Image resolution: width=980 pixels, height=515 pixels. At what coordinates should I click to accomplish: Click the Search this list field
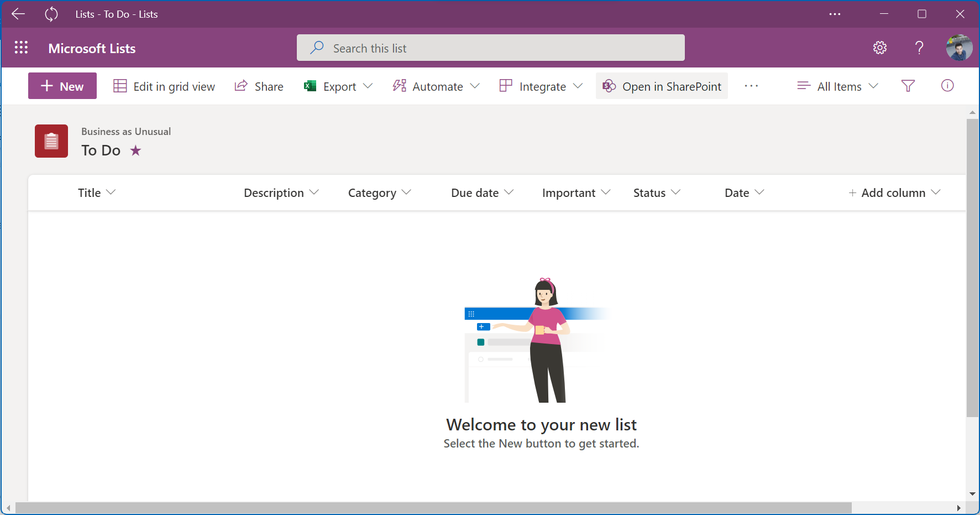click(490, 48)
